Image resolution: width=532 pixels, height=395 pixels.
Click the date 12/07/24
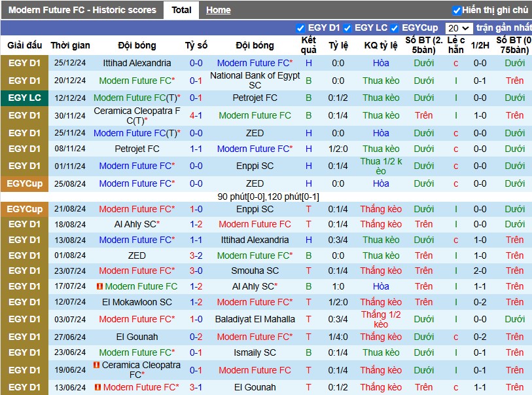[x=70, y=302]
